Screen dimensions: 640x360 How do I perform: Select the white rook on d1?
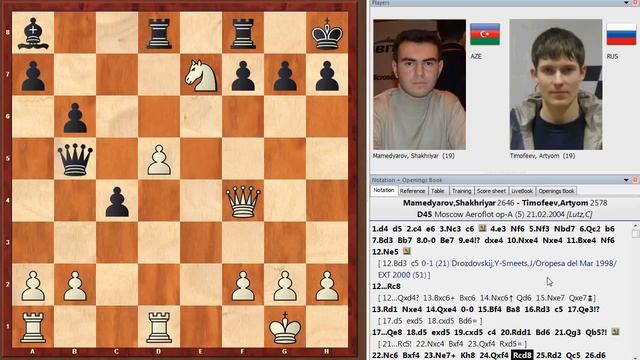[159, 327]
